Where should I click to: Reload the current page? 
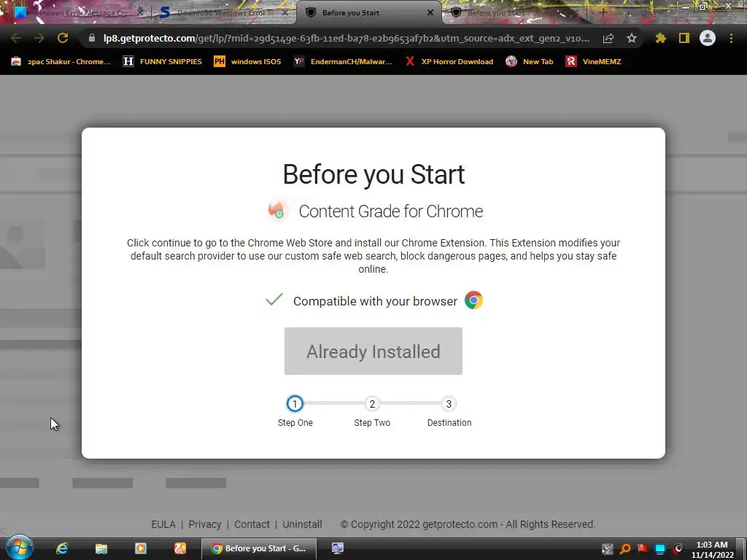pyautogui.click(x=63, y=38)
